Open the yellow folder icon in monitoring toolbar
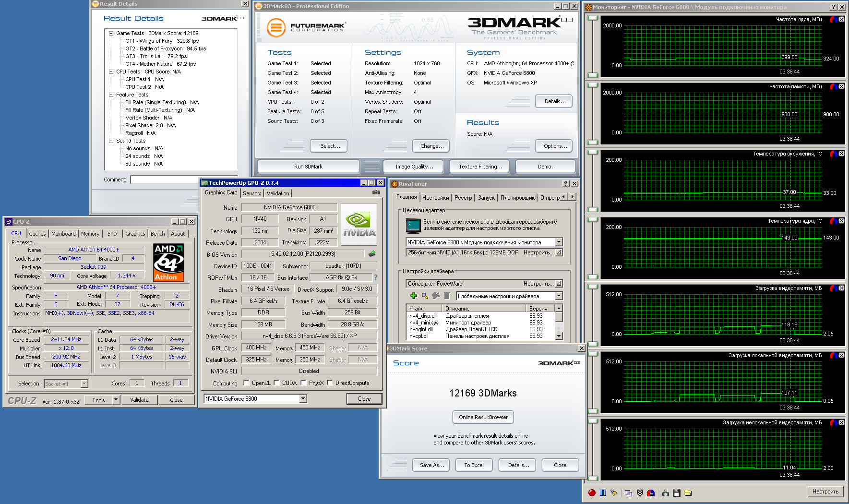The height and width of the screenshot is (504, 849). [x=688, y=492]
